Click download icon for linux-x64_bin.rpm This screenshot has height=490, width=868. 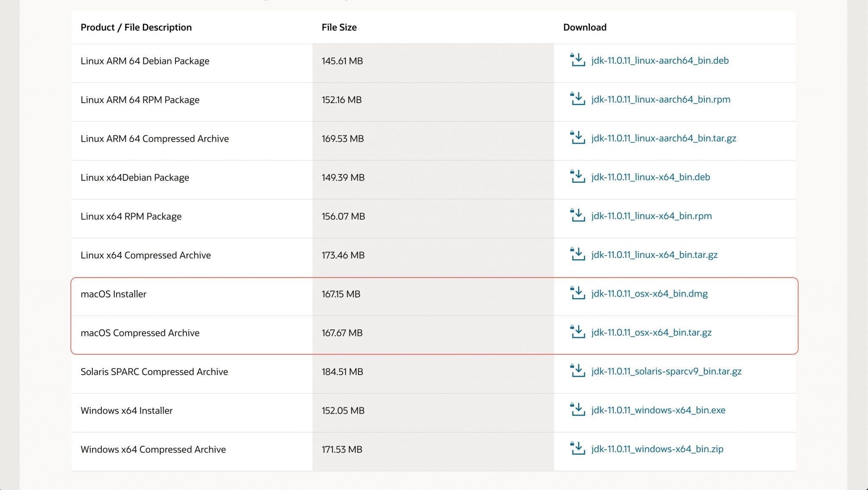578,216
